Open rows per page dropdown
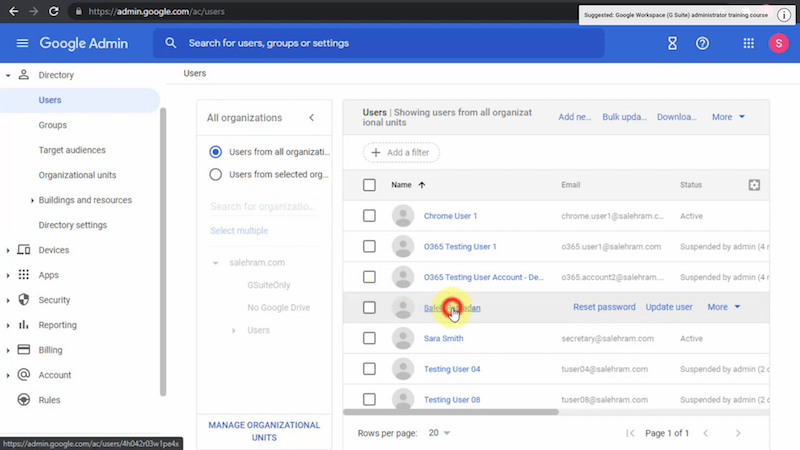The height and width of the screenshot is (450, 800). (x=439, y=433)
